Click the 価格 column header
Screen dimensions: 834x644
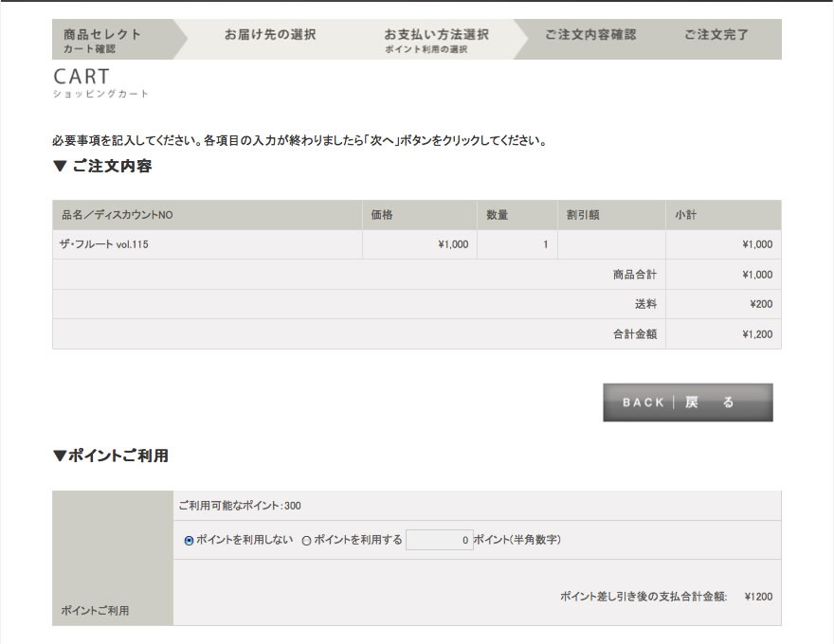[382, 215]
